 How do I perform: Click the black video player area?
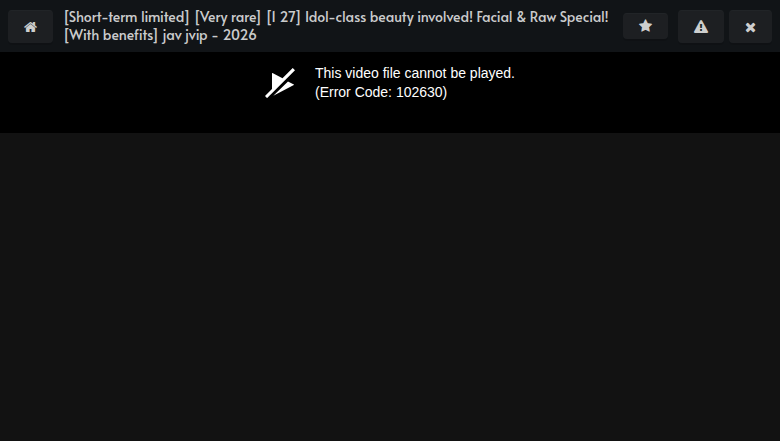[390, 92]
